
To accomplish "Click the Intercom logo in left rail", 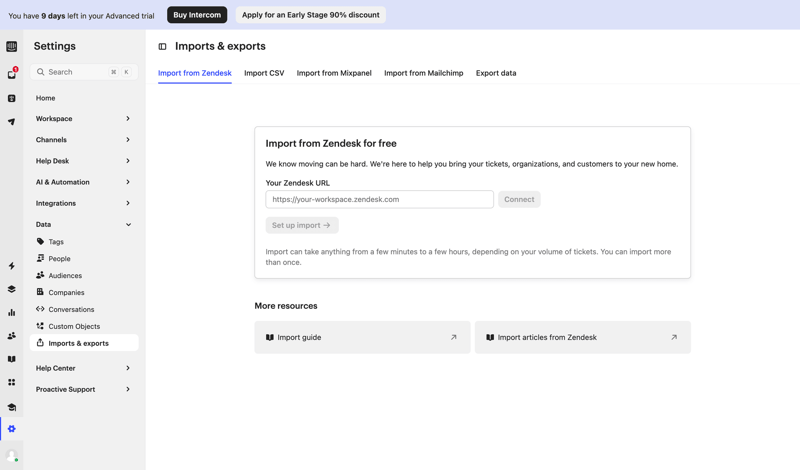I will 12,47.
